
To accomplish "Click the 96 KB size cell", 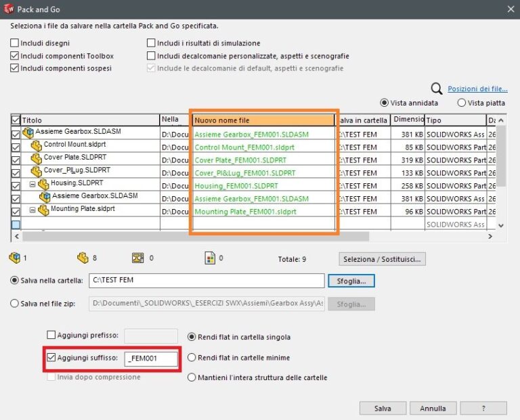I will 408,212.
